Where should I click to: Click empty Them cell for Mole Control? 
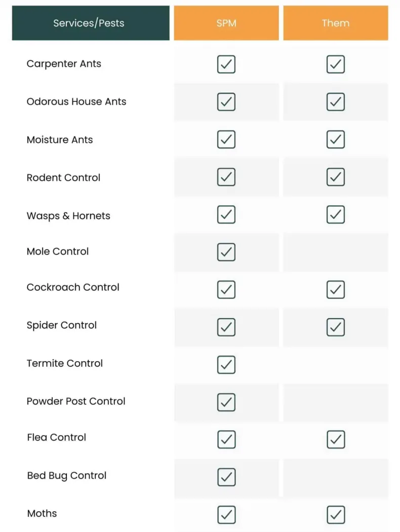click(x=336, y=252)
